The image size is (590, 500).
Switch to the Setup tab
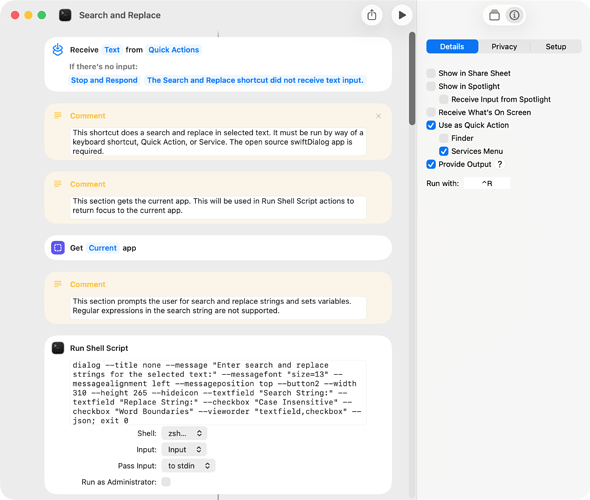(x=556, y=46)
